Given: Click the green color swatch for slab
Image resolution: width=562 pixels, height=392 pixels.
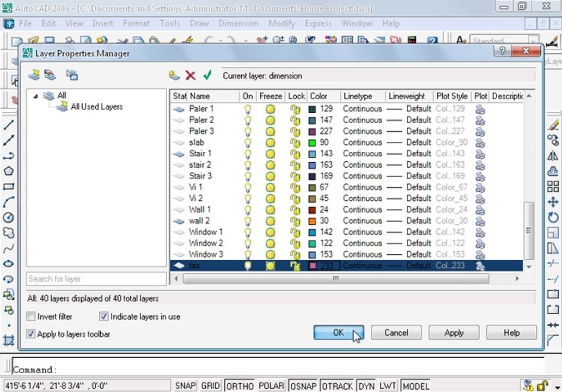Looking at the screenshot, I should click(x=312, y=143).
